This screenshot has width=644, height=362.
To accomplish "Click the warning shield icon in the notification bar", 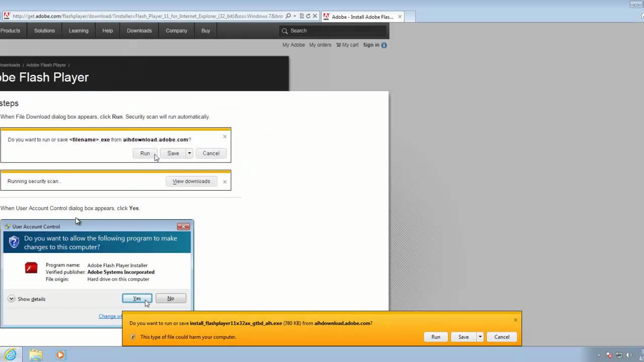I will pyautogui.click(x=133, y=337).
